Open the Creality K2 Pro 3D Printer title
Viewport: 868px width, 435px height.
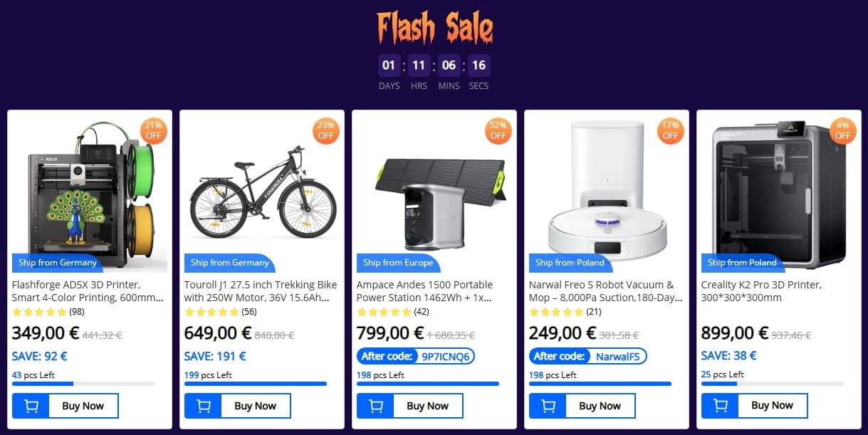[x=761, y=291]
